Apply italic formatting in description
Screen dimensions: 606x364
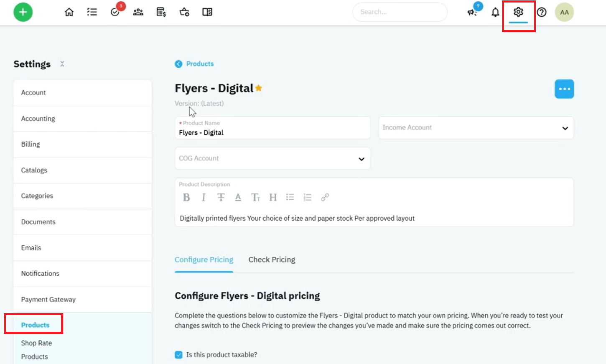click(x=204, y=197)
